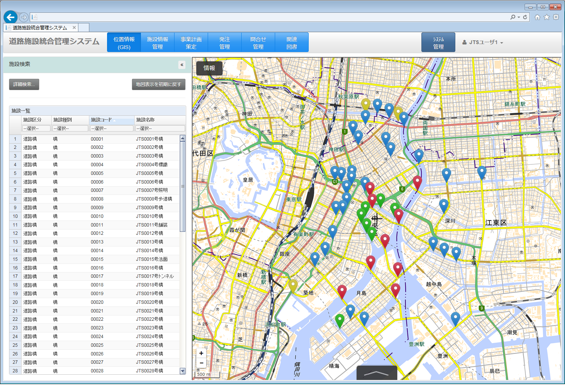This screenshot has height=392, width=565.
Task: Select the green map pin near 浜松町駅
Action: coord(340,320)
